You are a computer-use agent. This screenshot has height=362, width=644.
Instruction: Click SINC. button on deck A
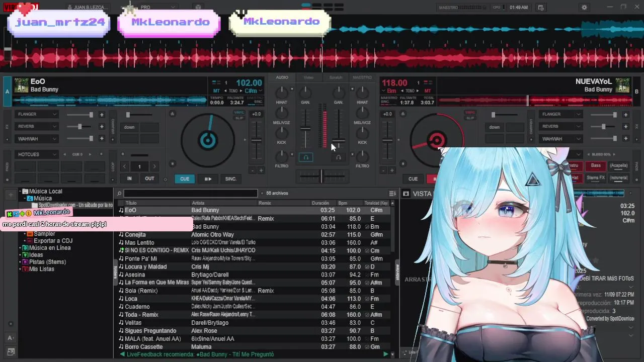tap(231, 179)
